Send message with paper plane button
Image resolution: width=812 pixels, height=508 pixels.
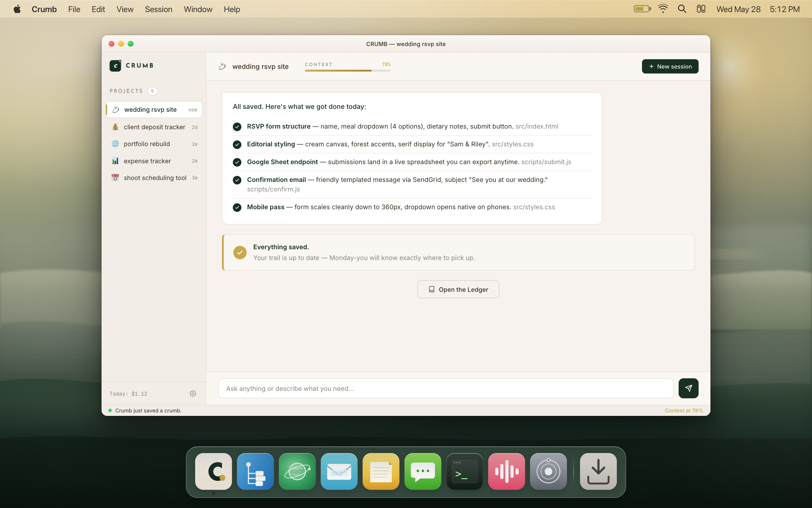coord(688,388)
